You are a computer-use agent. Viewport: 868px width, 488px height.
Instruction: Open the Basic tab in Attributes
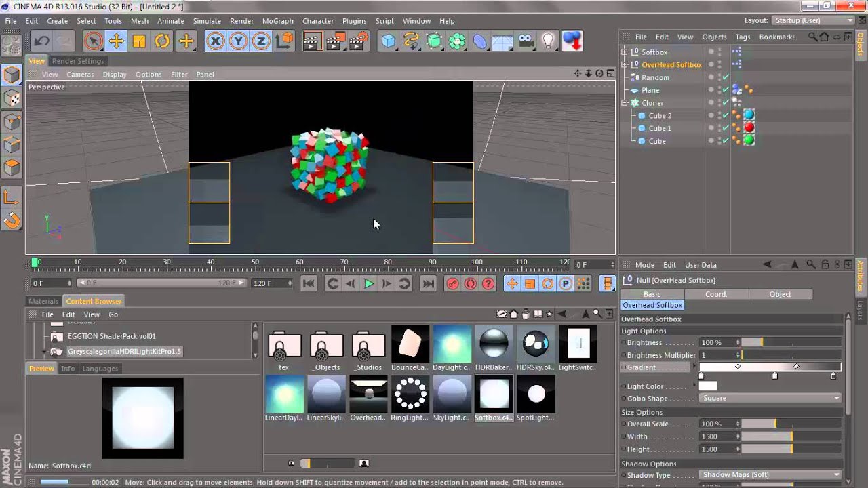pos(652,294)
